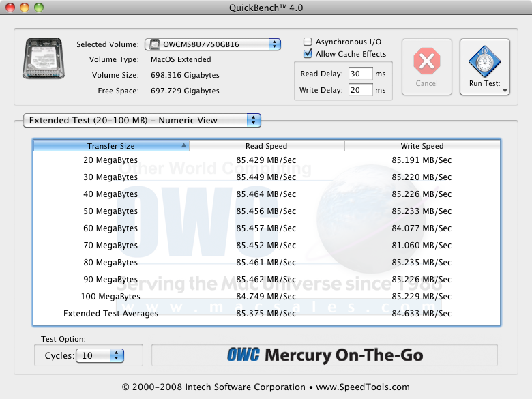The image size is (532, 399).
Task: Click read speed 85.429 MB/Sec
Action: click(266, 160)
